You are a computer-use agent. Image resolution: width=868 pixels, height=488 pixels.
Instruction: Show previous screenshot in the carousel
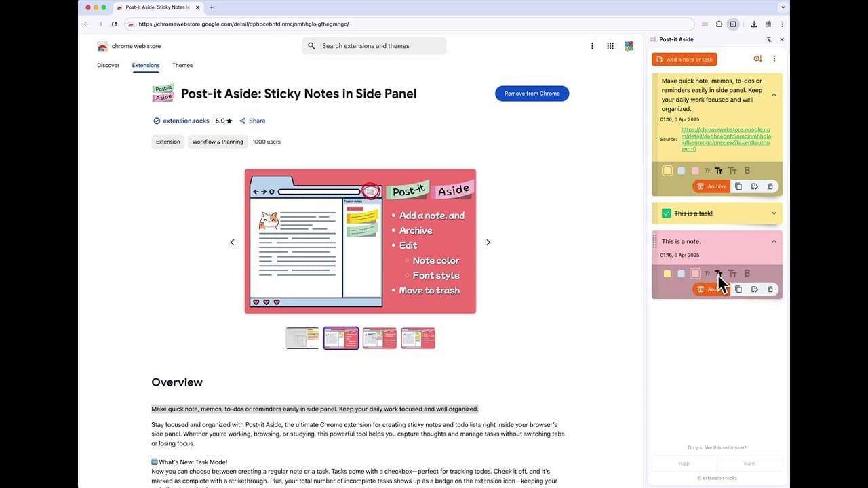[232, 242]
